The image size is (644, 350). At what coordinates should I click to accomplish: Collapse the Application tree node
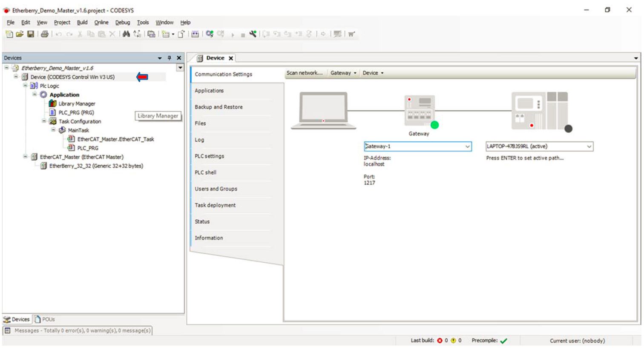click(35, 95)
